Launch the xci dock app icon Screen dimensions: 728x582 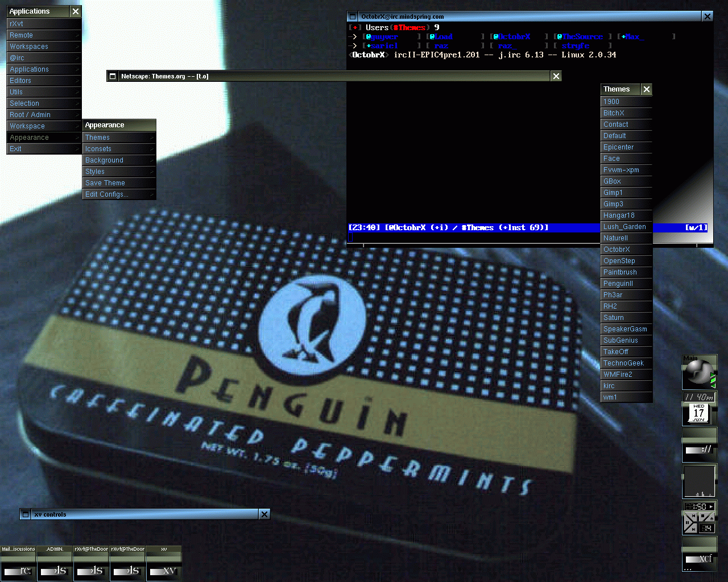[x=700, y=554]
